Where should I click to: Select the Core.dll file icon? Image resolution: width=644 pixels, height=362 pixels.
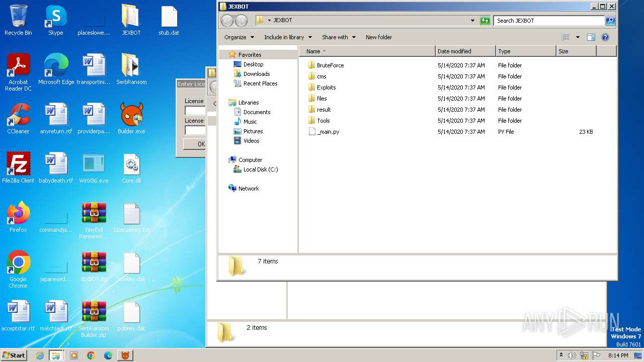point(131,168)
